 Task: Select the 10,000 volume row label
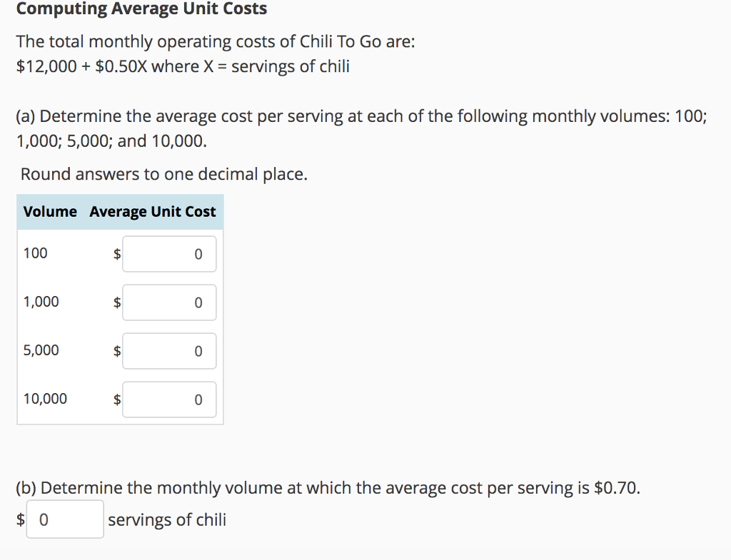[46, 399]
